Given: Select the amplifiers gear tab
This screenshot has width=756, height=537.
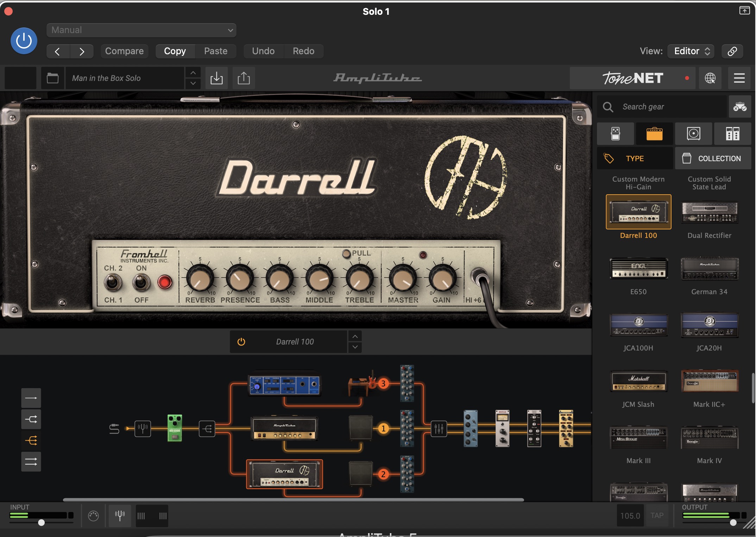Looking at the screenshot, I should click(x=654, y=134).
